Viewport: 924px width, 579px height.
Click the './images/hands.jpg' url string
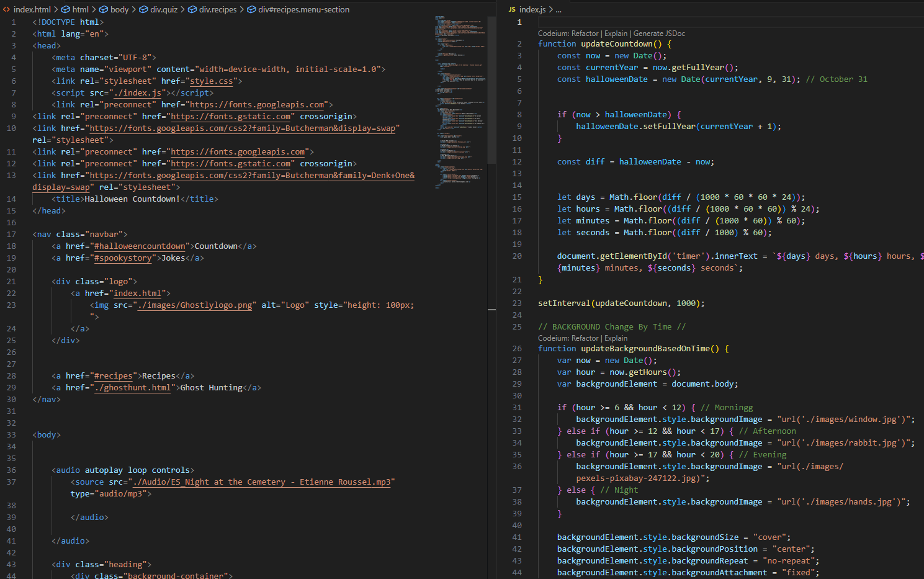click(x=846, y=502)
